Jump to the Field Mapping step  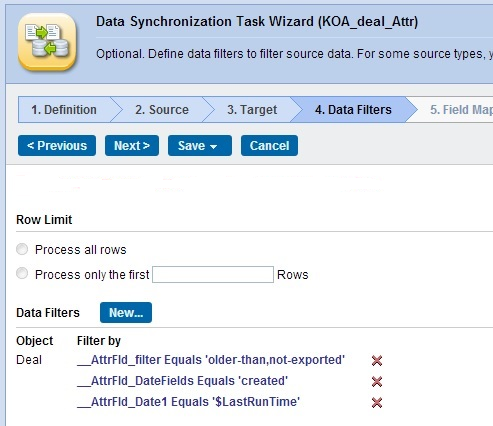tap(461, 110)
